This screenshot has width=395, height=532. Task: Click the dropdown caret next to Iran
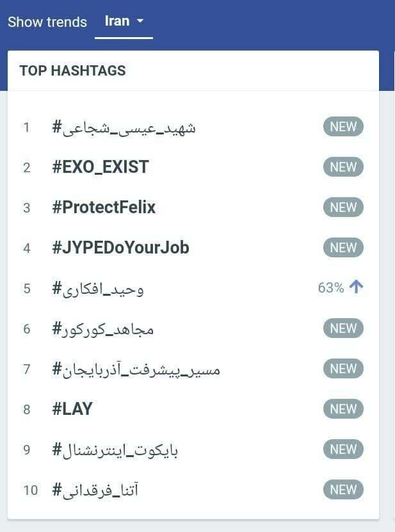pos(141,21)
